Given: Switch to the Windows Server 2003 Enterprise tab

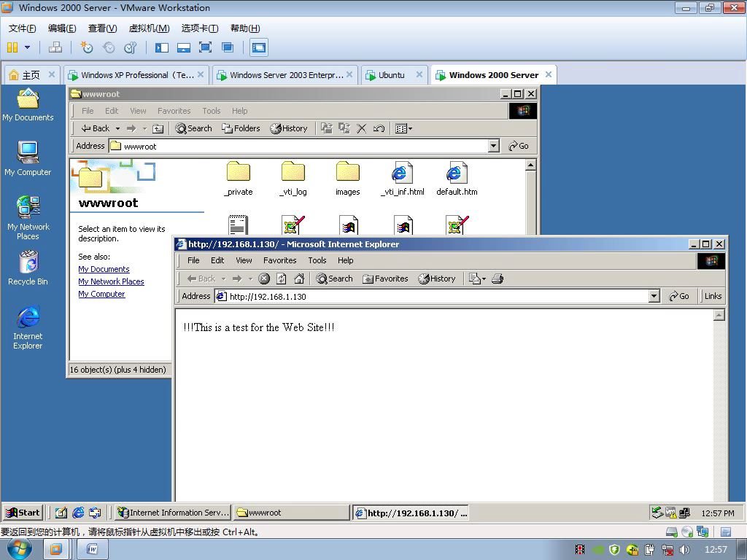Looking at the screenshot, I should pos(286,75).
